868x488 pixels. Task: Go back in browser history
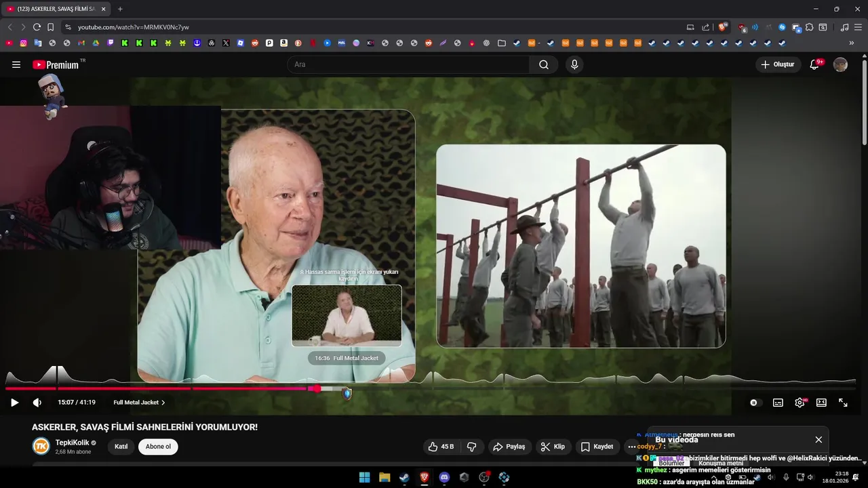tap(9, 27)
